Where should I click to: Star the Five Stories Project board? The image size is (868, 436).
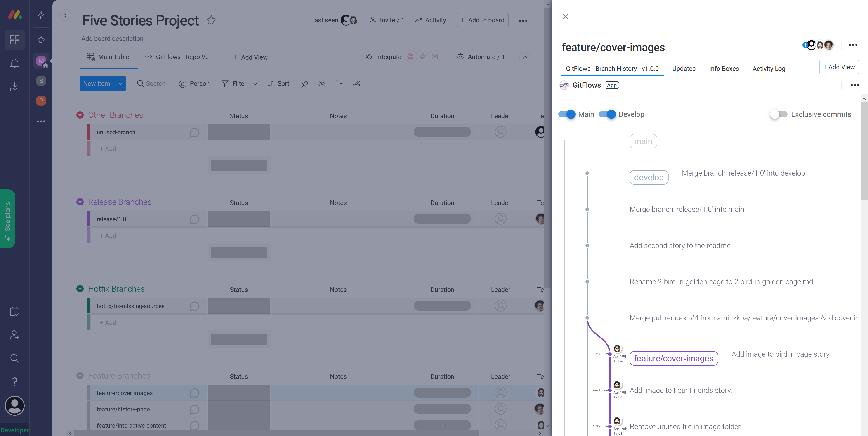[211, 20]
